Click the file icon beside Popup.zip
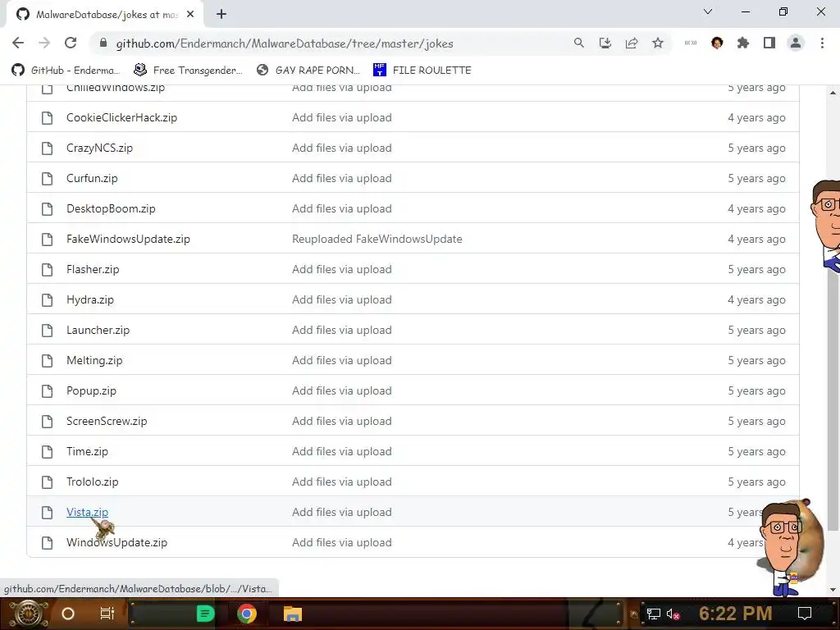The height and width of the screenshot is (630, 840). (x=47, y=391)
